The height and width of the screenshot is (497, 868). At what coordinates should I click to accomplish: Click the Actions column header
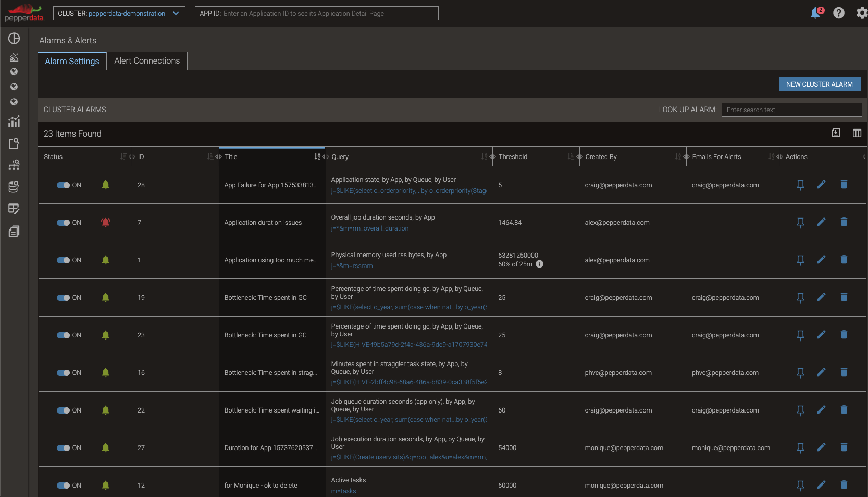coord(797,157)
